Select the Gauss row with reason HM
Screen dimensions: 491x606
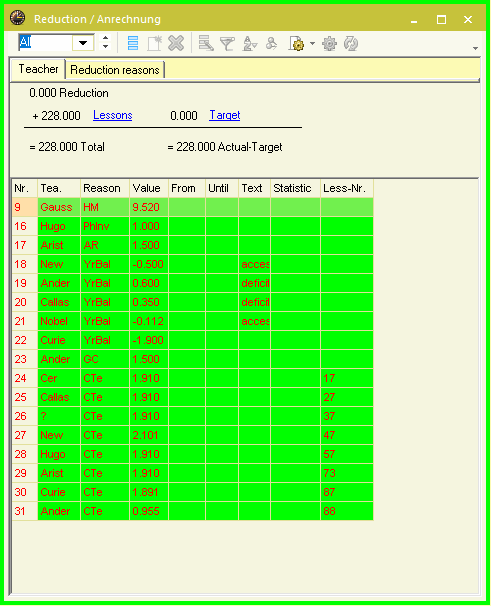pos(193,207)
